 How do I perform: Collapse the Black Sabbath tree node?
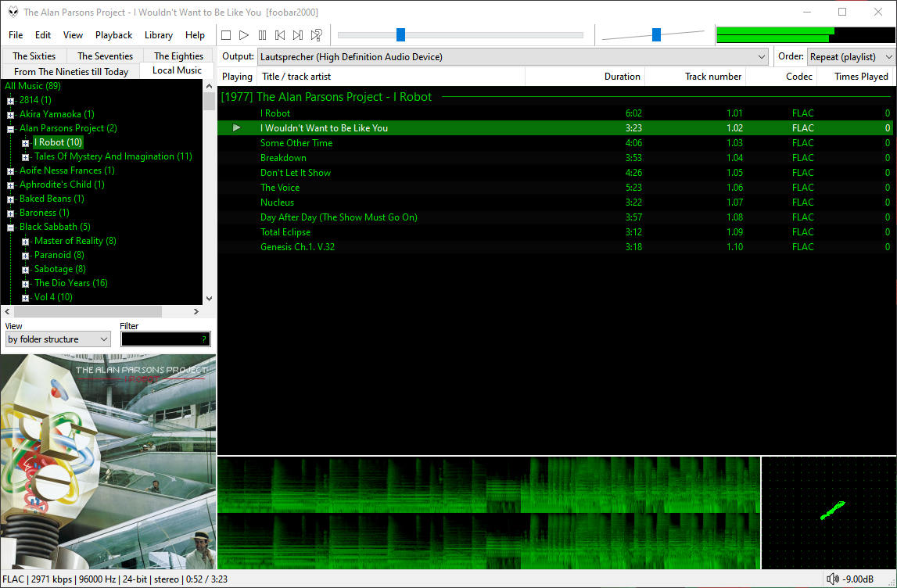pos(11,228)
